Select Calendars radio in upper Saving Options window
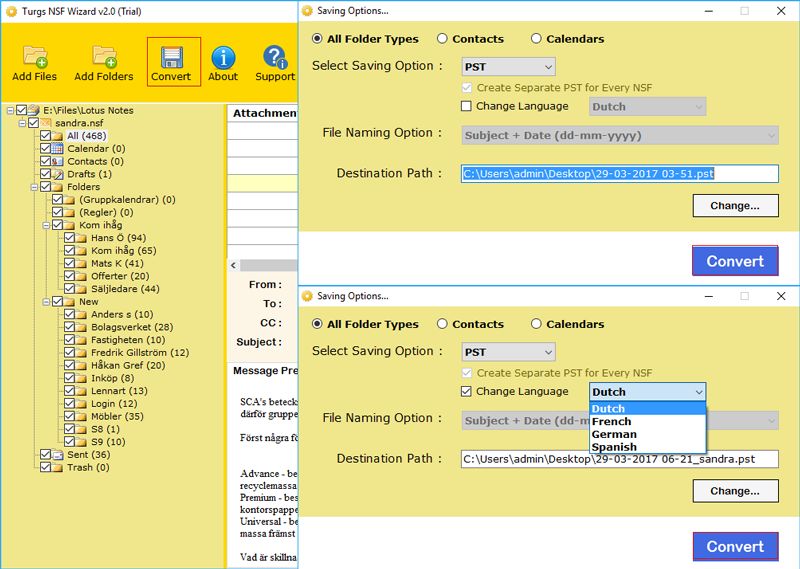800x569 pixels. pyautogui.click(x=536, y=39)
